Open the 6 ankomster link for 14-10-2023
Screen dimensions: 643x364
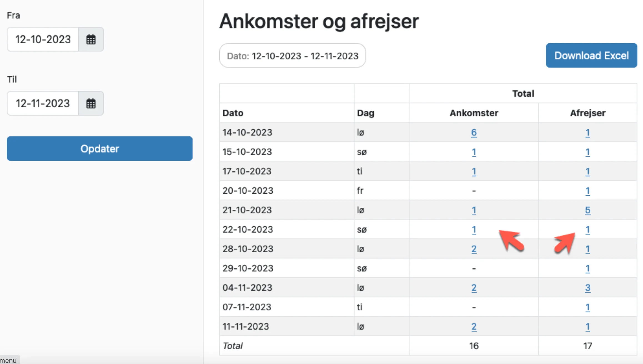point(473,132)
